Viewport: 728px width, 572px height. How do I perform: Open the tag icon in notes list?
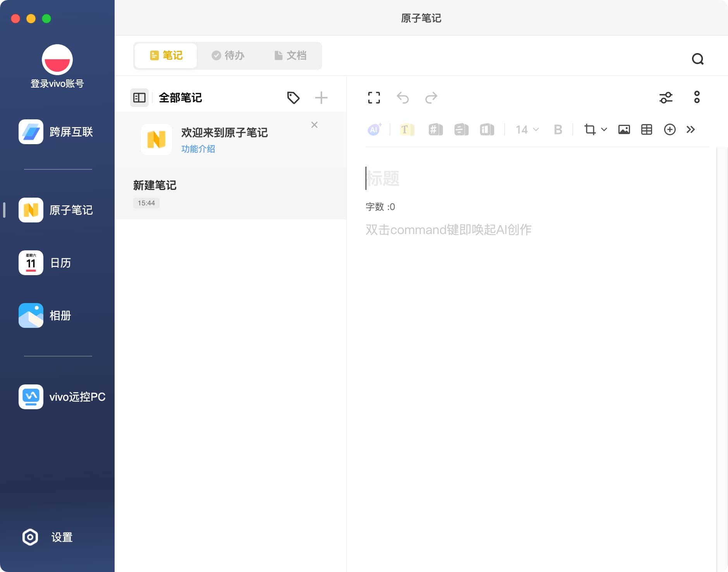pyautogui.click(x=293, y=98)
